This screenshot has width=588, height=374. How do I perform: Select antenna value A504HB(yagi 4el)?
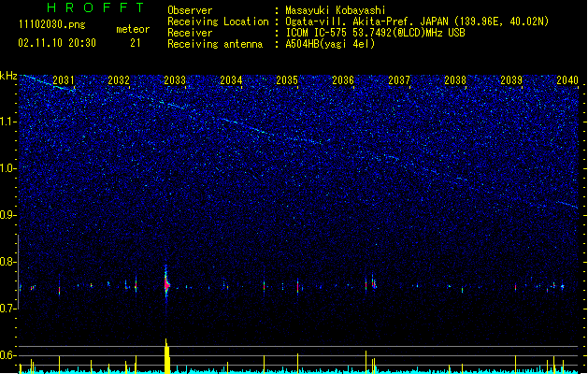[330, 44]
